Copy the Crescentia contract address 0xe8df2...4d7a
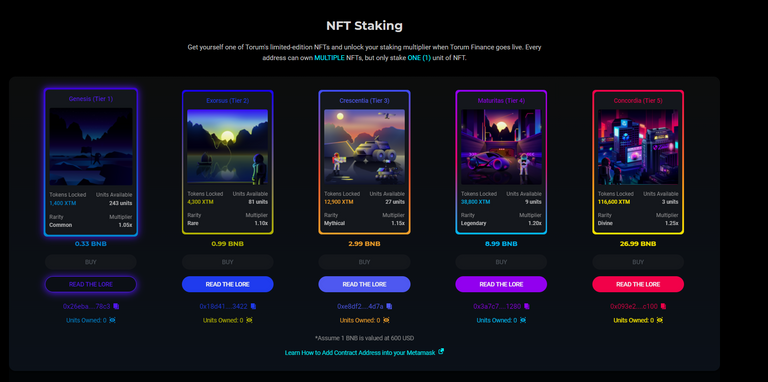Image resolution: width=768 pixels, height=382 pixels. (x=389, y=307)
